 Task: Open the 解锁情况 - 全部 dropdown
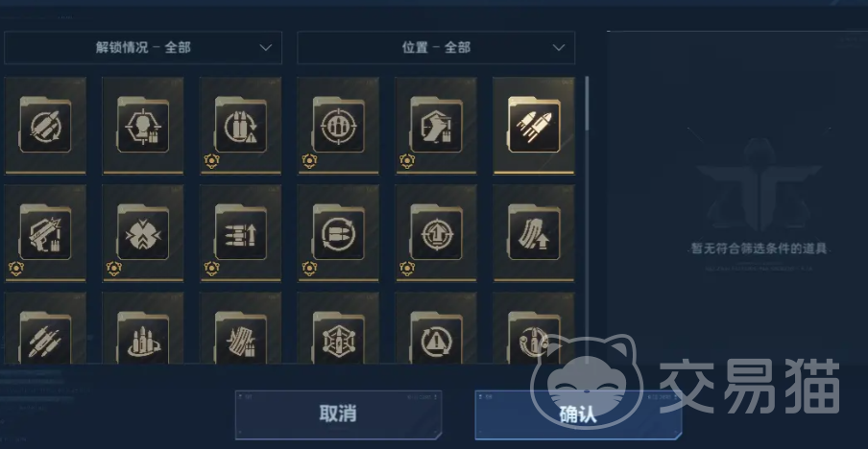point(143,48)
